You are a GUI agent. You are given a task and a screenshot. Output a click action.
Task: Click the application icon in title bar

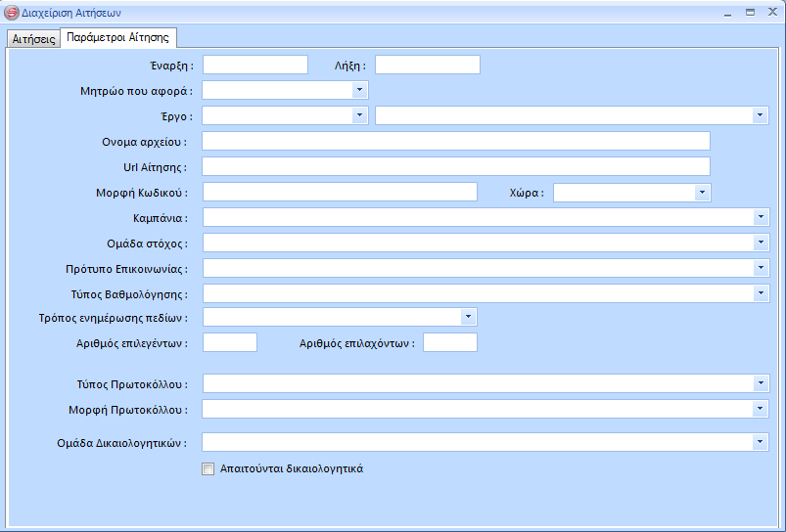click(x=12, y=12)
